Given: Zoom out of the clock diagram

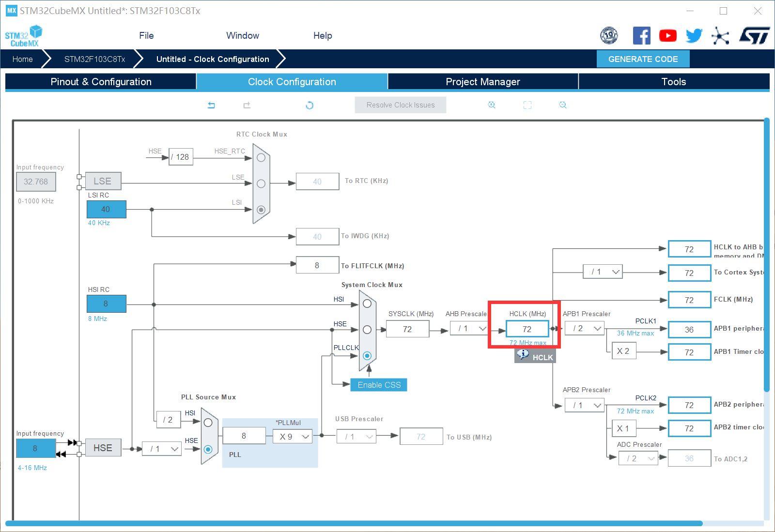Looking at the screenshot, I should (x=563, y=105).
